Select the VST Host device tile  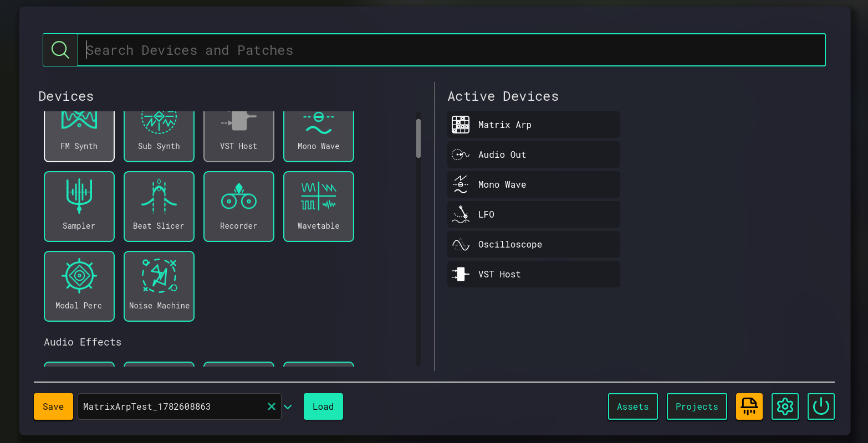click(239, 136)
